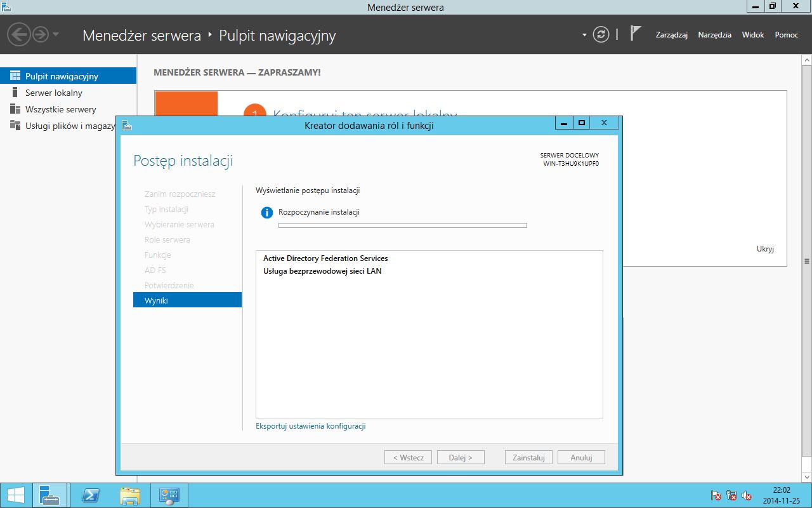Click the forward navigation arrow in Server Manager
The image size is (812, 508).
pyautogui.click(x=41, y=34)
